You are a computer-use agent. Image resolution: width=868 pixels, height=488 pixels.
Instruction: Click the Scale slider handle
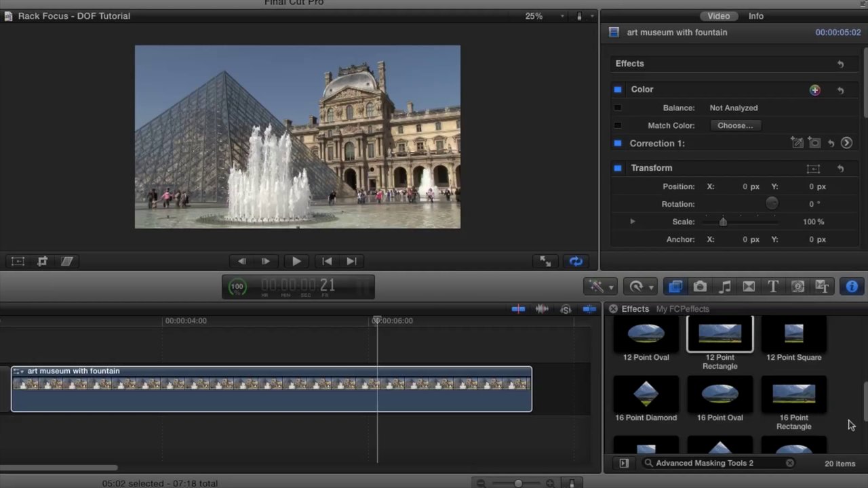pyautogui.click(x=723, y=222)
